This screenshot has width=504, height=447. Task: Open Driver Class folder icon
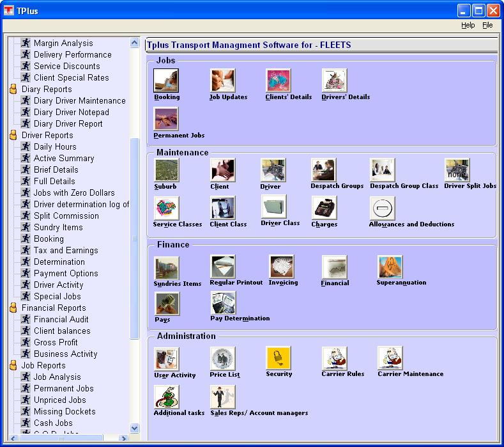273,207
